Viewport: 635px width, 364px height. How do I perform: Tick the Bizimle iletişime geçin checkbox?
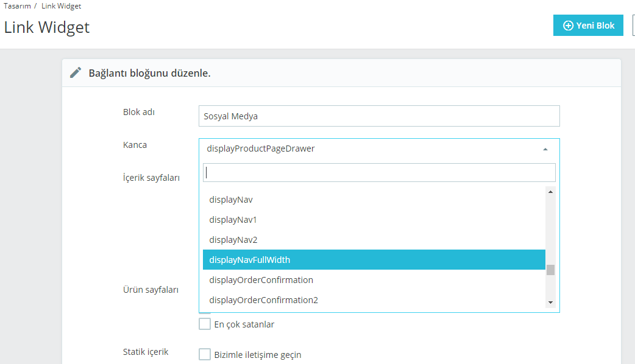[205, 355]
